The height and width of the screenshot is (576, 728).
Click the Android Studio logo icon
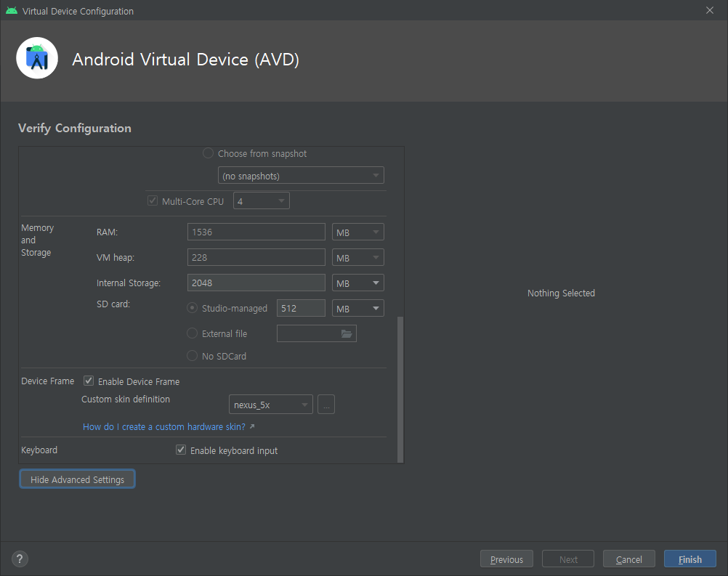pos(37,58)
